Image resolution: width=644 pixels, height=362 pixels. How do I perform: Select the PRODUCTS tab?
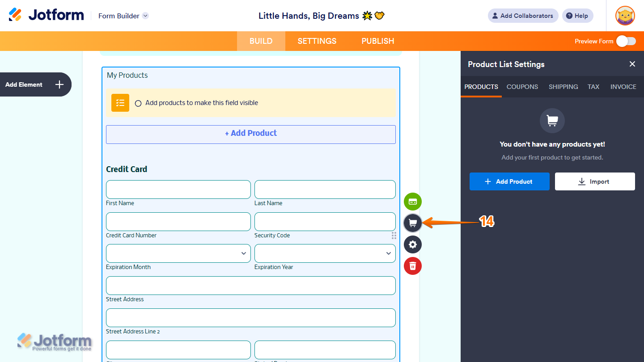481,87
